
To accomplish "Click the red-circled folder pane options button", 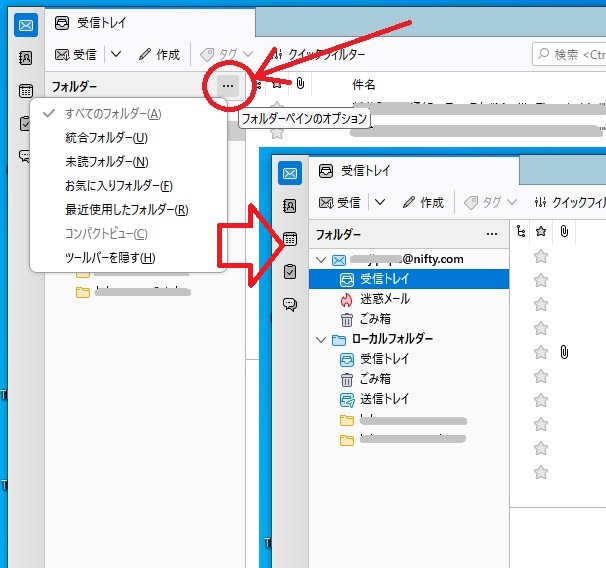I will (228, 86).
